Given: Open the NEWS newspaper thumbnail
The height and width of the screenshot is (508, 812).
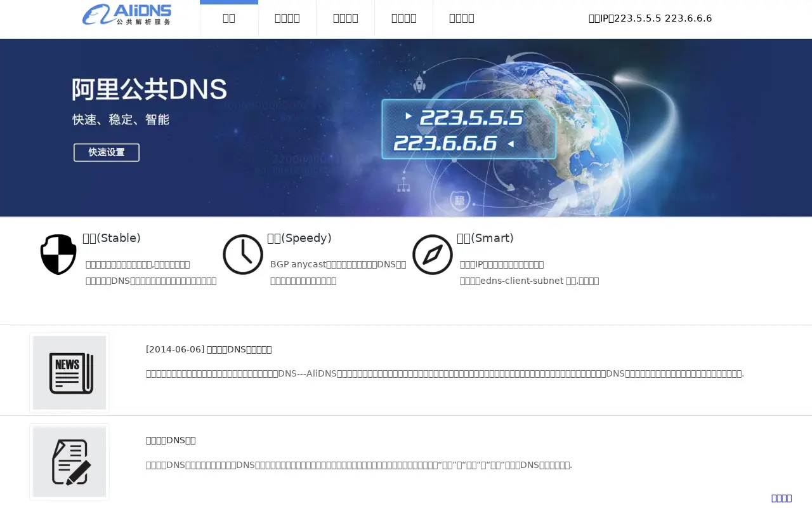Looking at the screenshot, I should tap(69, 373).
